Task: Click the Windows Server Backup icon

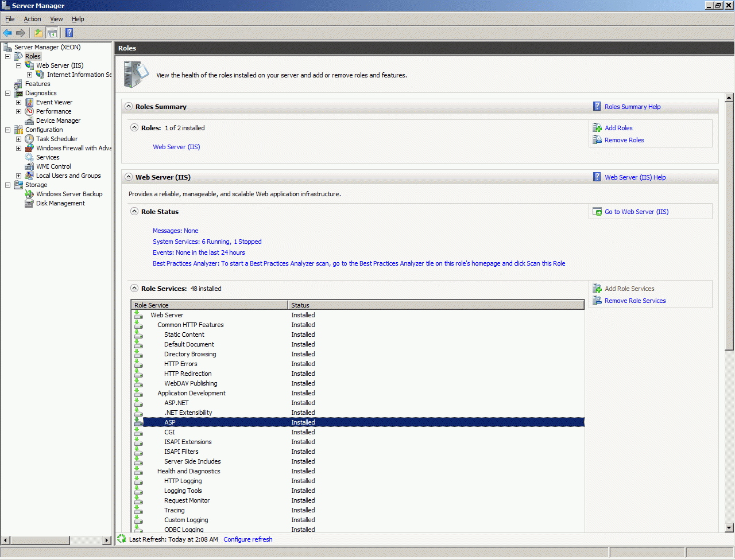Action: [x=29, y=194]
